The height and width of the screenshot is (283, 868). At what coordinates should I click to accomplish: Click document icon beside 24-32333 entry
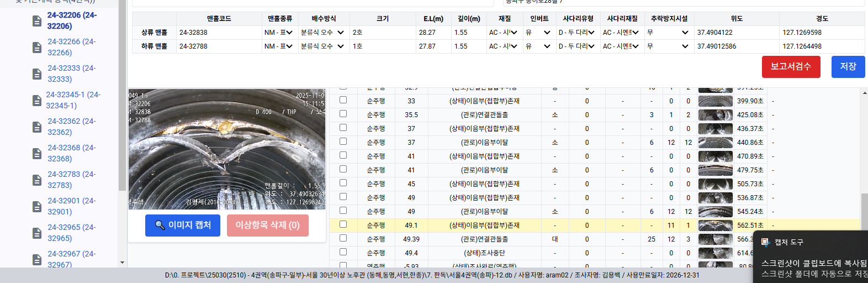point(37,74)
